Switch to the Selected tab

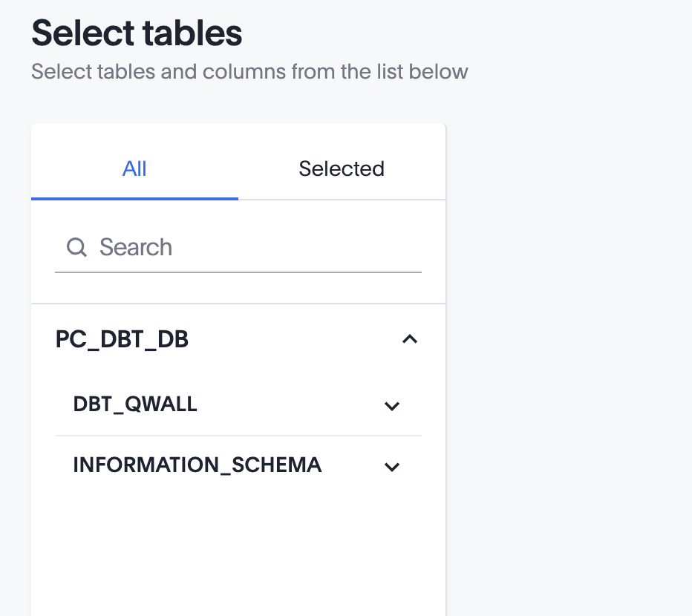point(342,168)
